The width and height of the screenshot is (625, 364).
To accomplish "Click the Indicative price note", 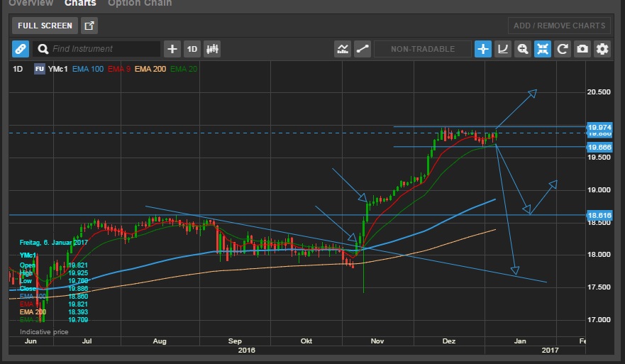I will point(44,331).
